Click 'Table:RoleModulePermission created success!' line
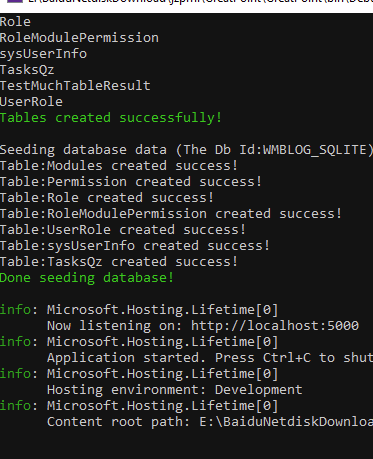This screenshot has width=373, height=459. tap(171, 214)
